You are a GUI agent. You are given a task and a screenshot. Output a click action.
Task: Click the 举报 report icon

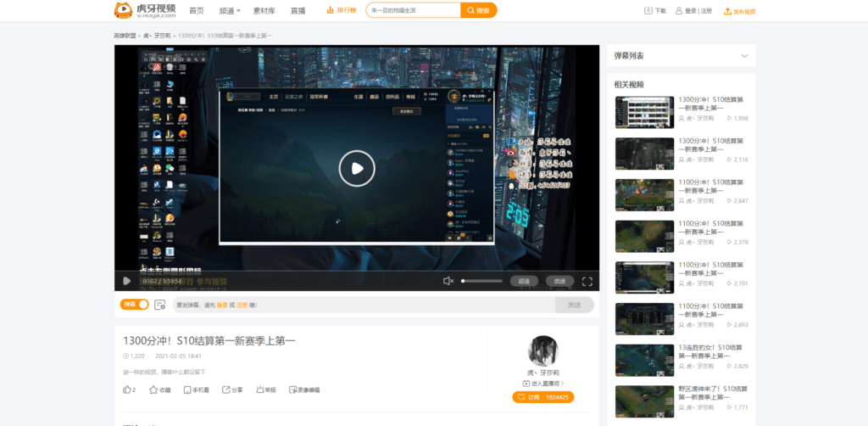(x=259, y=390)
